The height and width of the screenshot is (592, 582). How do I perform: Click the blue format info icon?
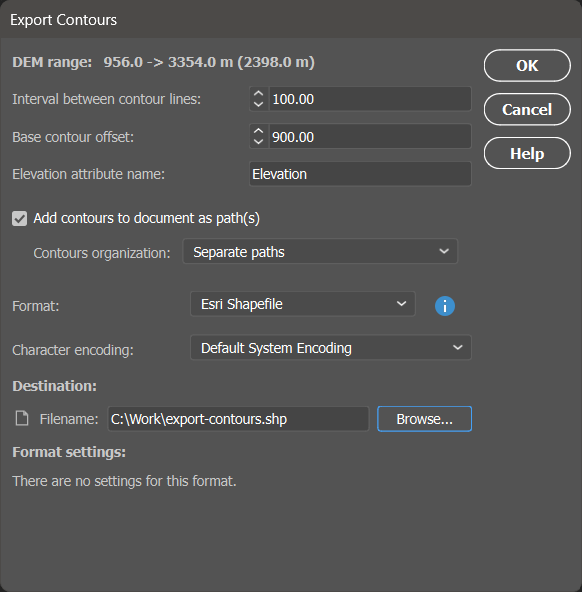(x=445, y=306)
